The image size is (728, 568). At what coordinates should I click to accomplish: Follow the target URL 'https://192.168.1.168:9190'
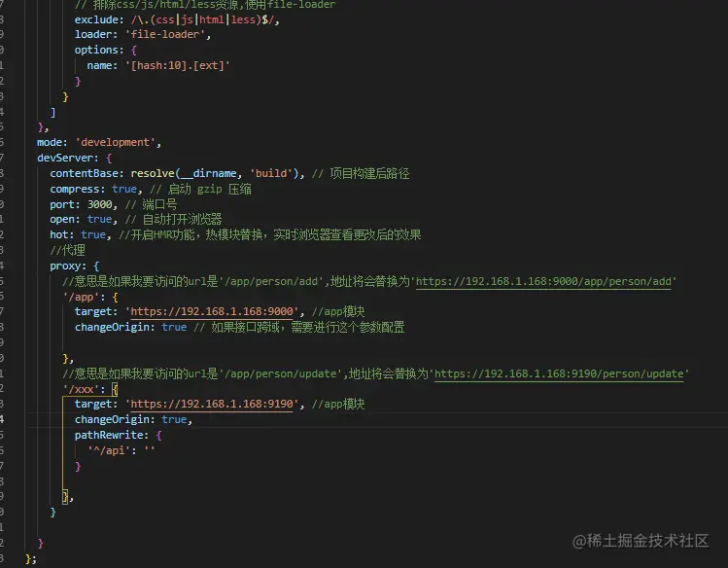click(x=212, y=404)
